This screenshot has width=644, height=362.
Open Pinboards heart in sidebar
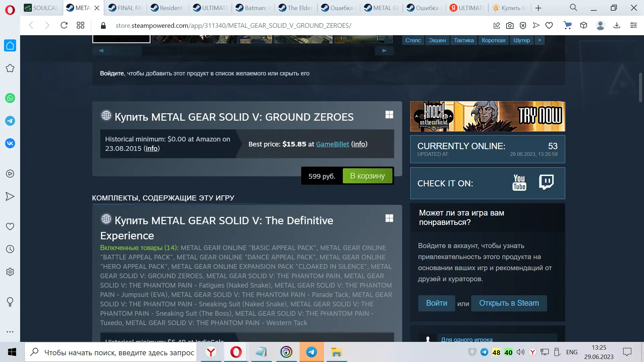(x=10, y=227)
